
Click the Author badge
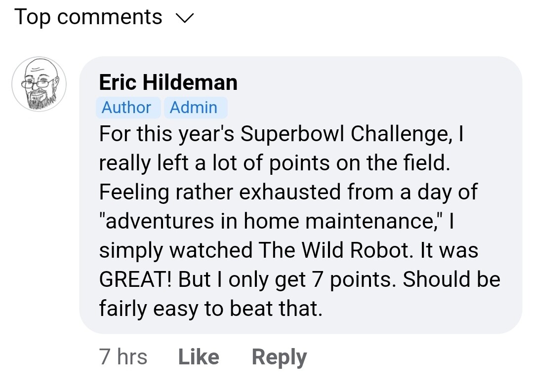coord(126,108)
